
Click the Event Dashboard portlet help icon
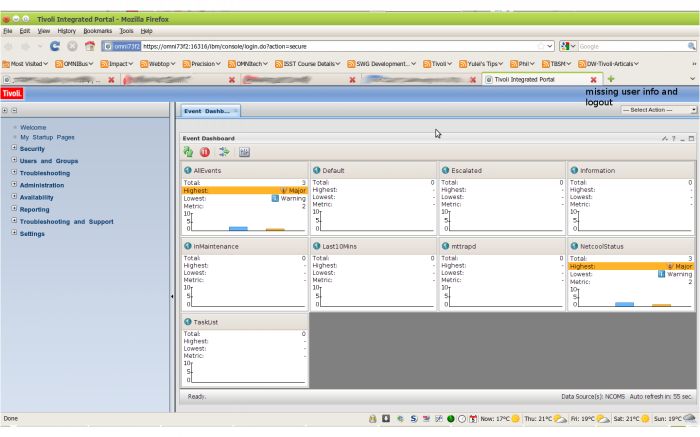[x=674, y=139]
